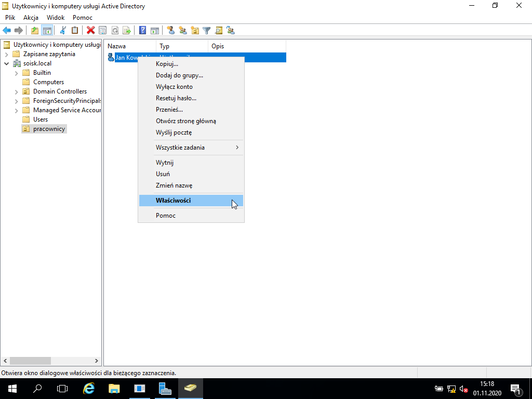Open taskbar search magnifier
Image resolution: width=532 pixels, height=399 pixels.
click(x=37, y=389)
